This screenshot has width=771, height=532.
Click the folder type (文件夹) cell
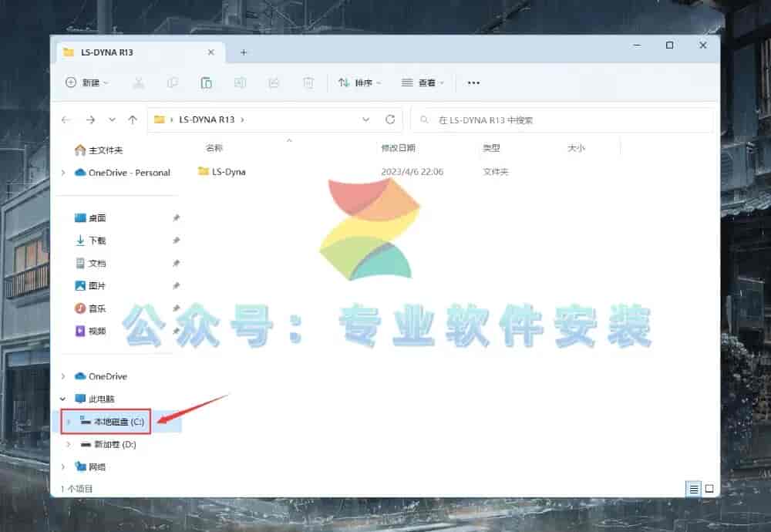(496, 172)
